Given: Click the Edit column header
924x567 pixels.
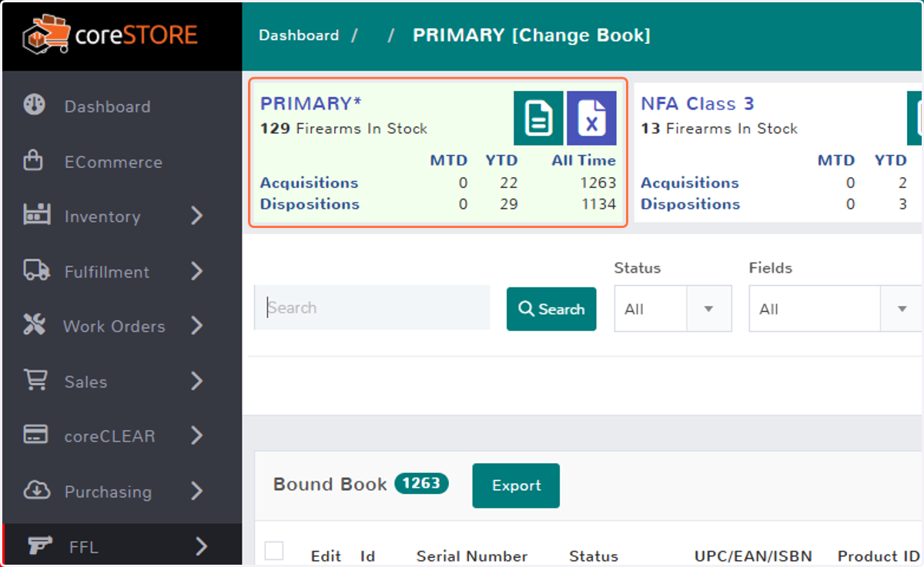Looking at the screenshot, I should pyautogui.click(x=326, y=556).
